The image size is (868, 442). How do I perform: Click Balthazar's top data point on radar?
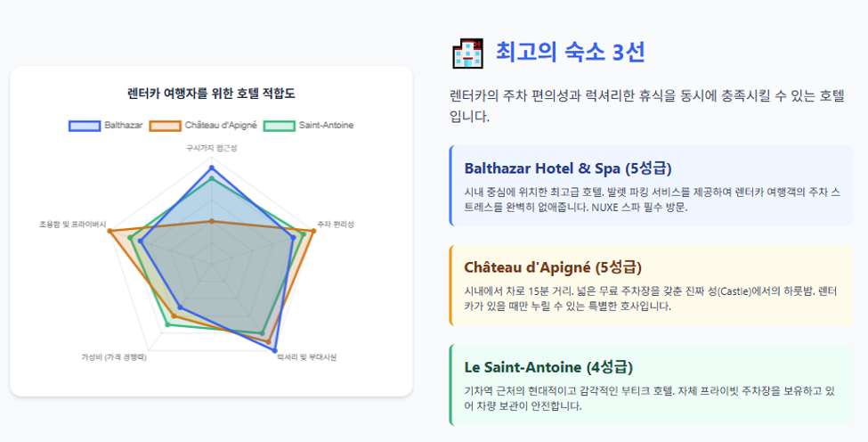pos(212,168)
